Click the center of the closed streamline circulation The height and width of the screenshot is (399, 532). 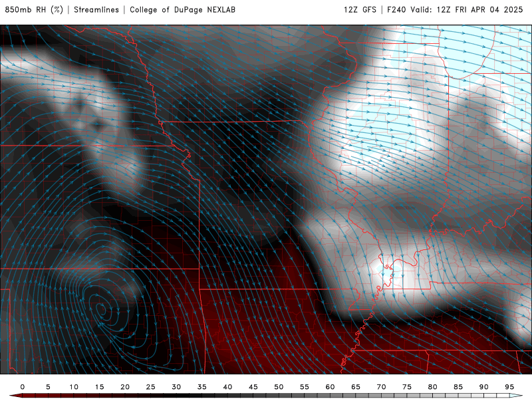103,309
